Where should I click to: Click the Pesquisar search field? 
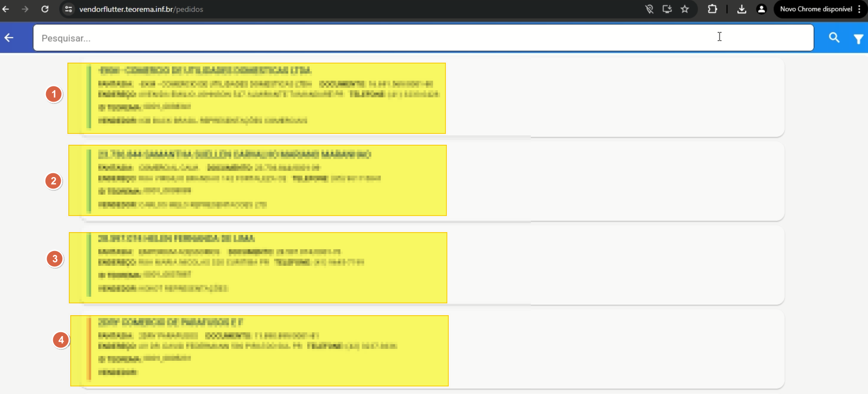[x=423, y=38]
